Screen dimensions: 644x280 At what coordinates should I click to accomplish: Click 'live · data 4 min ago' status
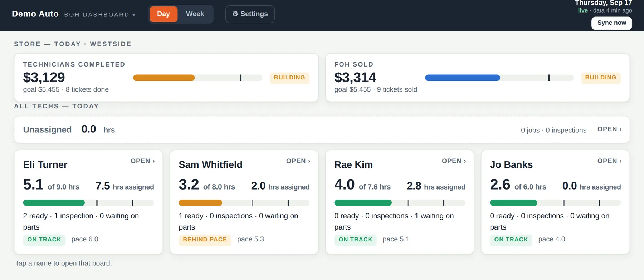[605, 10]
